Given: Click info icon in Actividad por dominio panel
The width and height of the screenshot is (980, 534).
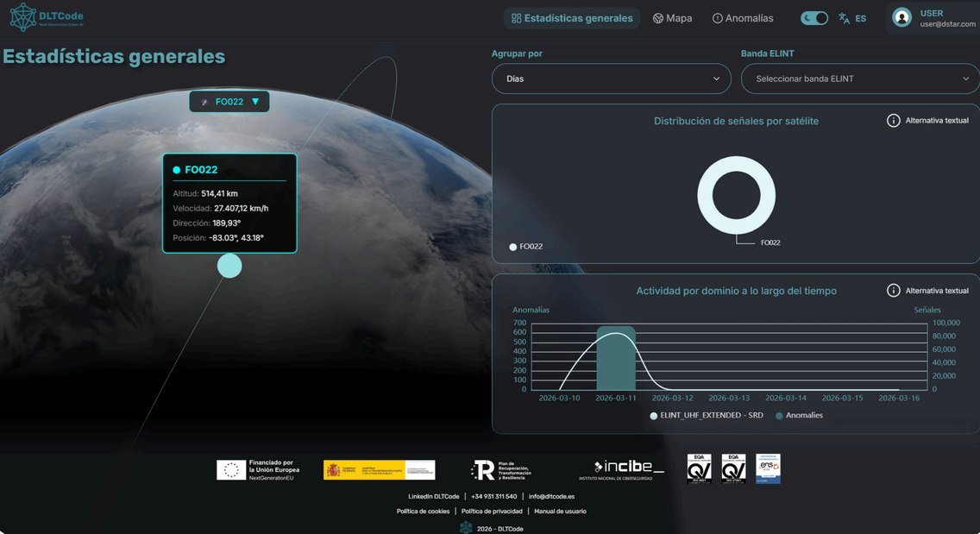Looking at the screenshot, I should [894, 291].
